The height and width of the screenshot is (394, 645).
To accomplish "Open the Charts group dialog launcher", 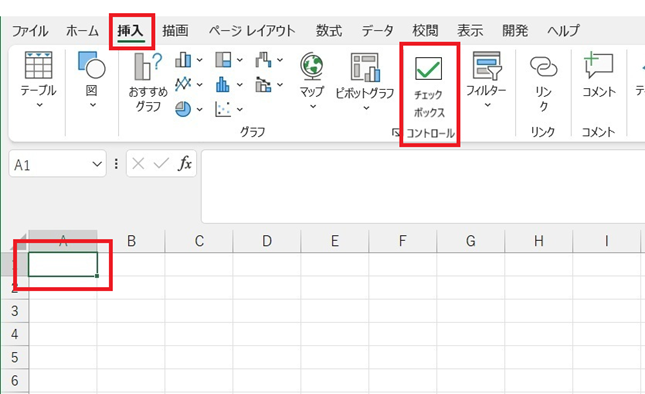I will [x=395, y=132].
